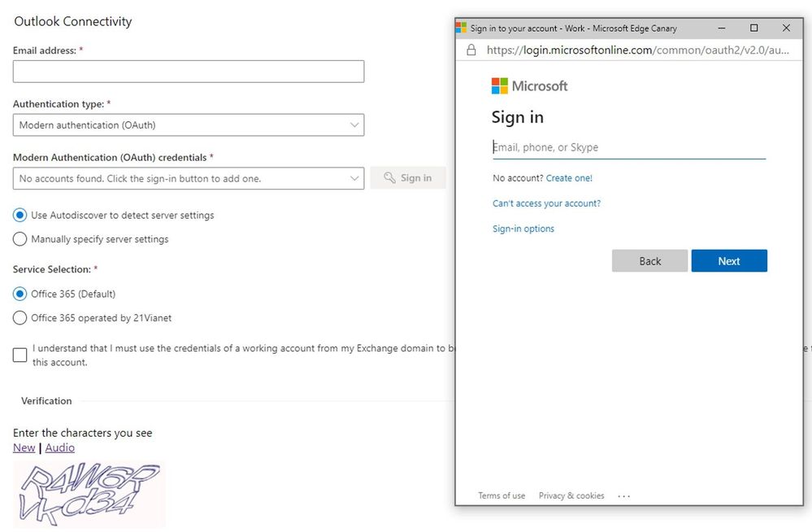Tick the 'I understand' credentials checkbox
This screenshot has width=812, height=532.
click(x=20, y=355)
